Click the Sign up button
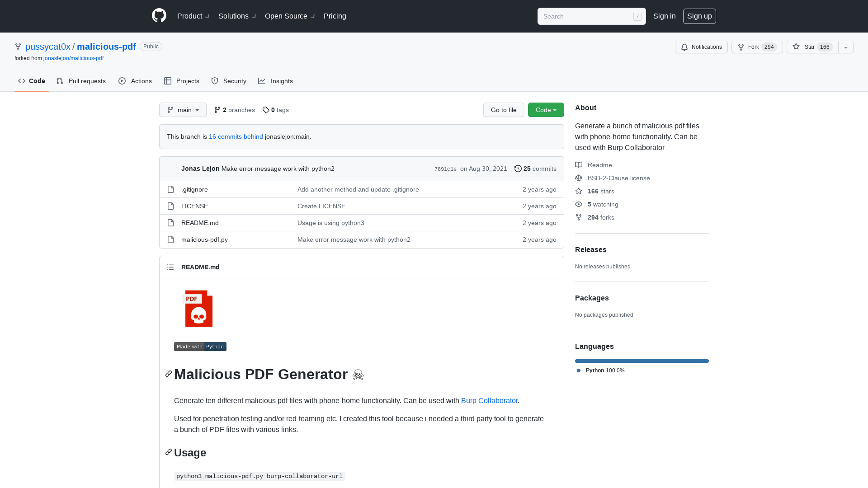Image resolution: width=868 pixels, height=488 pixels. pyautogui.click(x=699, y=16)
